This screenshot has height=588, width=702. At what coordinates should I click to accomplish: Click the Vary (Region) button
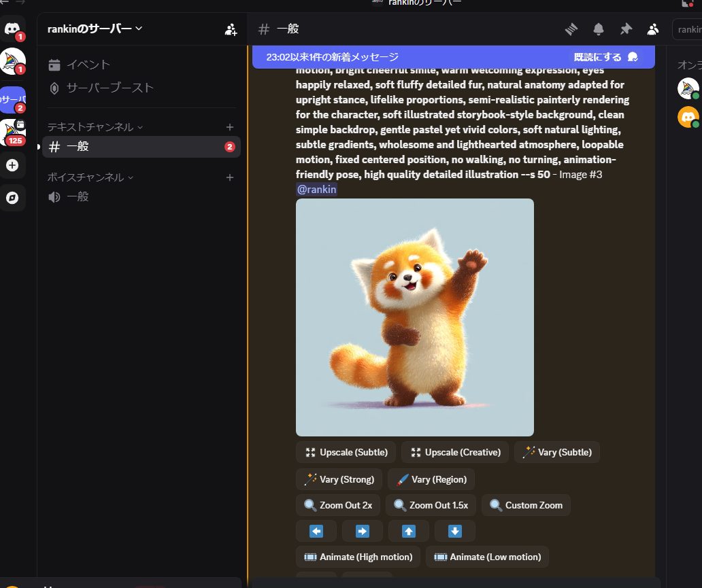pos(431,479)
